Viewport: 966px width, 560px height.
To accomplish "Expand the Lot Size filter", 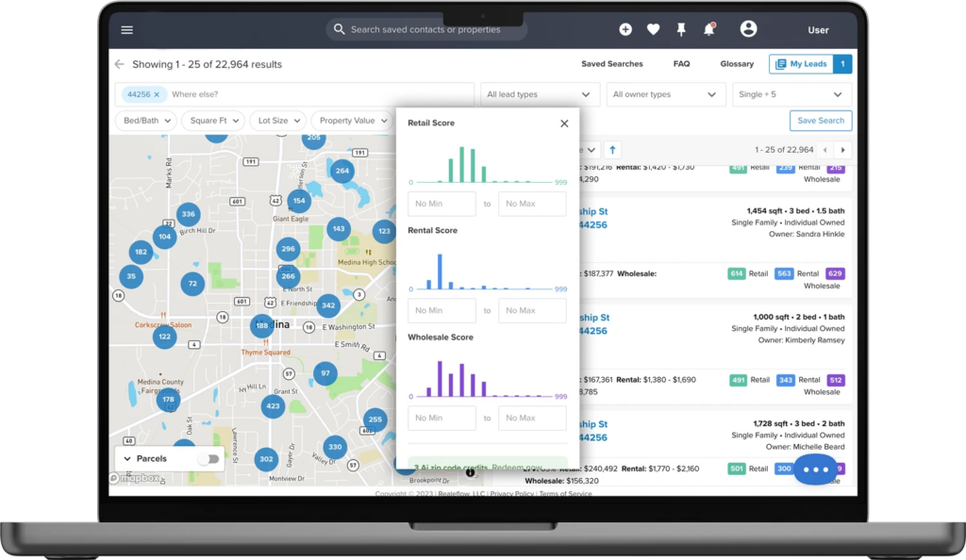I will (278, 121).
